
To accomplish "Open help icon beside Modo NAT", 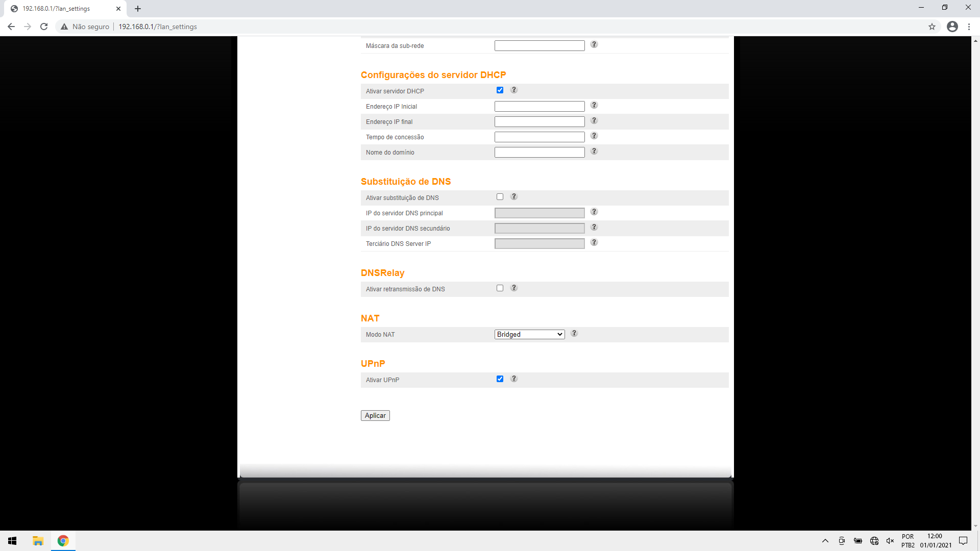I will point(574,333).
